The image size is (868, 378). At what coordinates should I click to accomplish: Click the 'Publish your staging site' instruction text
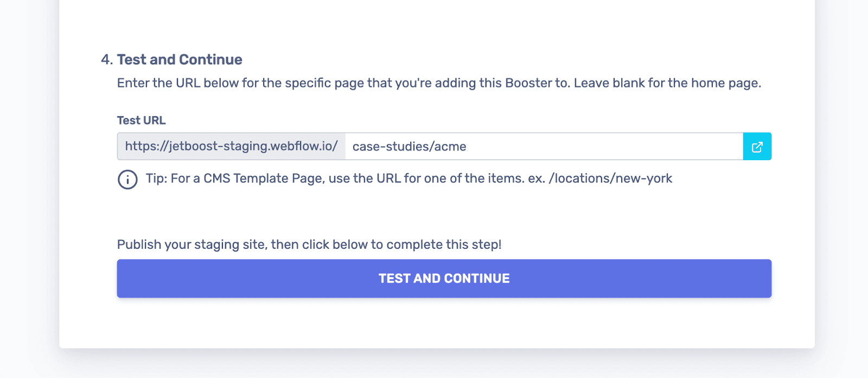point(309,244)
